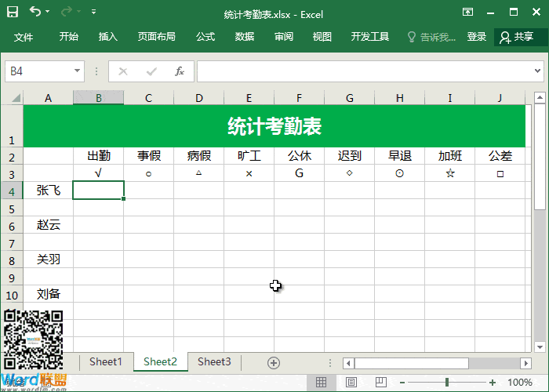Click the vertical scrollbar up arrow
Screen dimensions: 549x392
(x=540, y=97)
